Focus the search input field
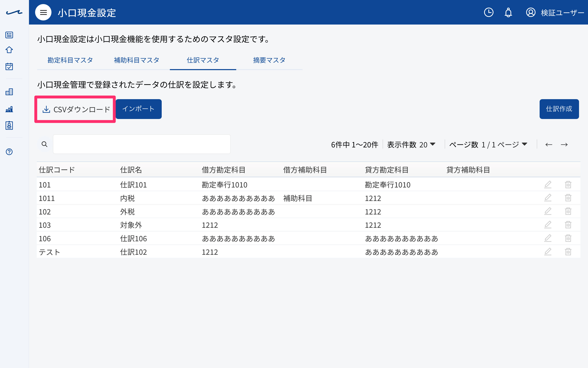The image size is (588, 368). pos(142,144)
